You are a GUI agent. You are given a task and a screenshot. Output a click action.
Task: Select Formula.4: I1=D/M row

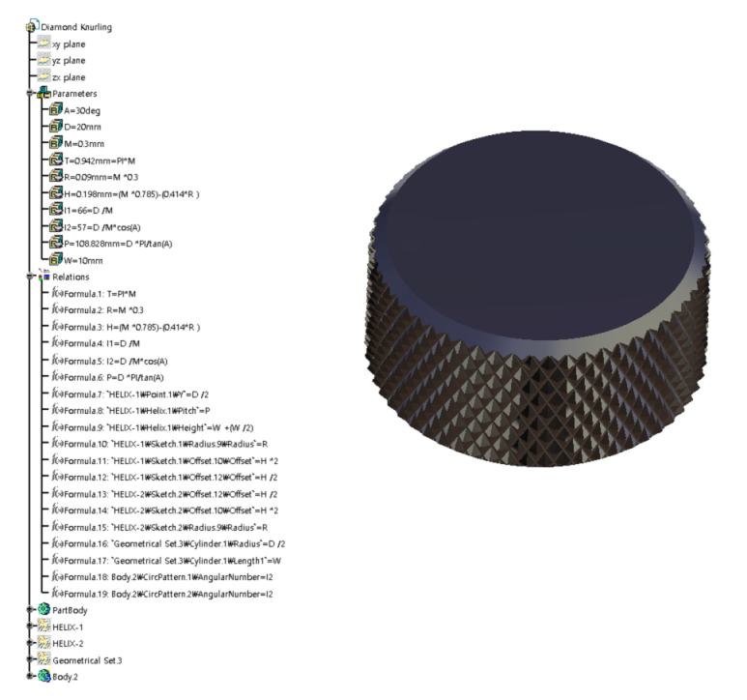pos(96,343)
